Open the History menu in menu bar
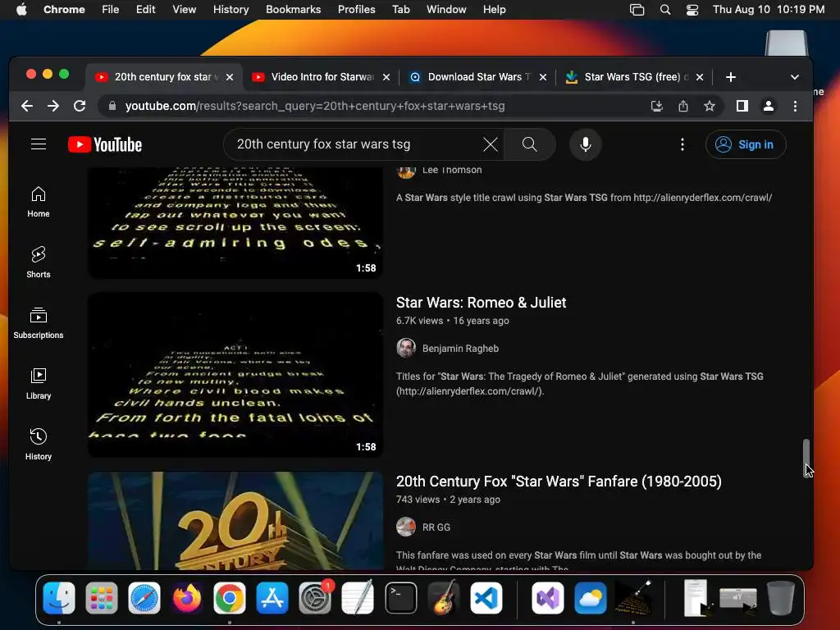This screenshot has width=840, height=630. [x=231, y=10]
